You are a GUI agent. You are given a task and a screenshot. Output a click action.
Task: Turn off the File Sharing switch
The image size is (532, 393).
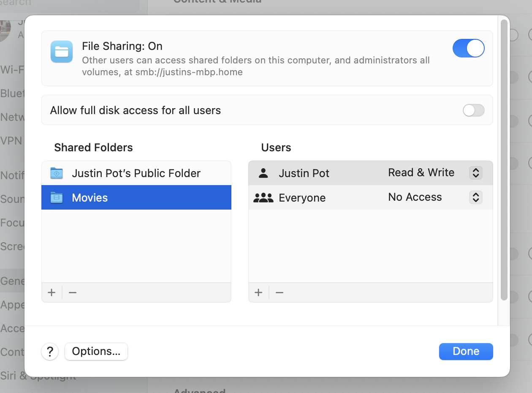coord(468,48)
